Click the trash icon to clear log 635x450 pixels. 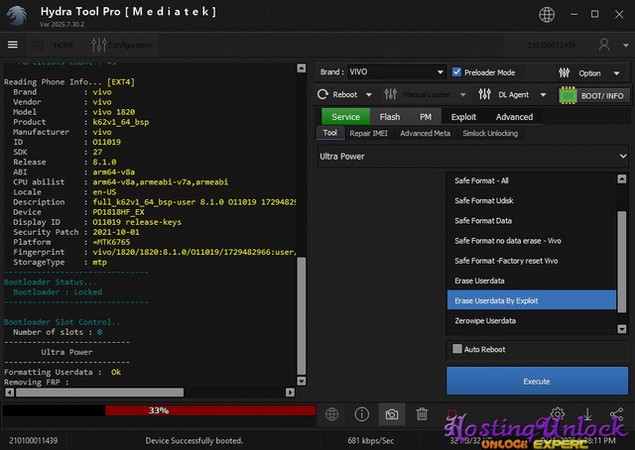pos(422,414)
